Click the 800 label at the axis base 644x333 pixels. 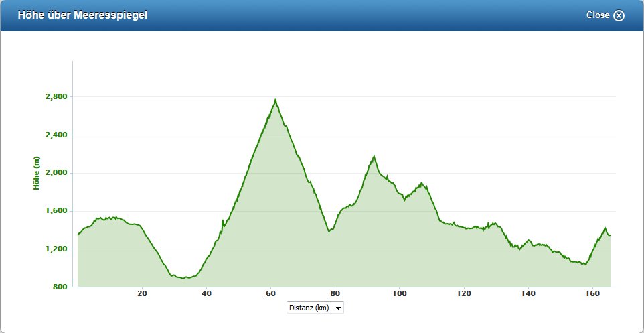(x=60, y=287)
